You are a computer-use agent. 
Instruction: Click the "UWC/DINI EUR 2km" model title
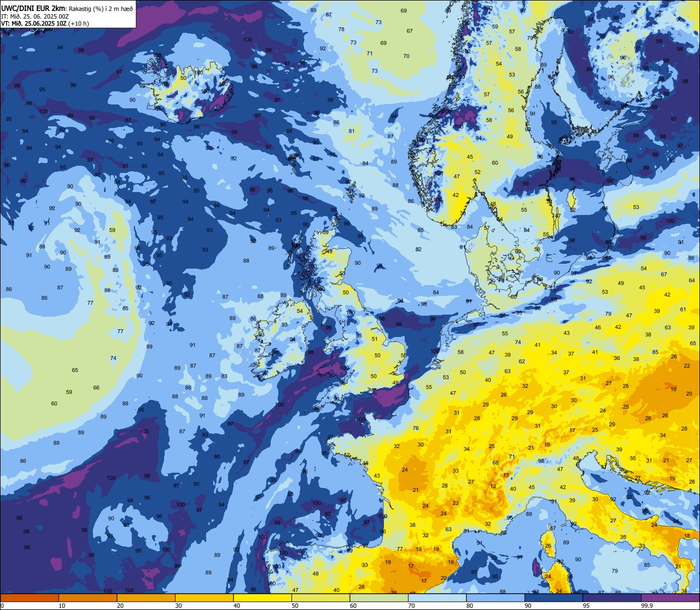point(33,9)
